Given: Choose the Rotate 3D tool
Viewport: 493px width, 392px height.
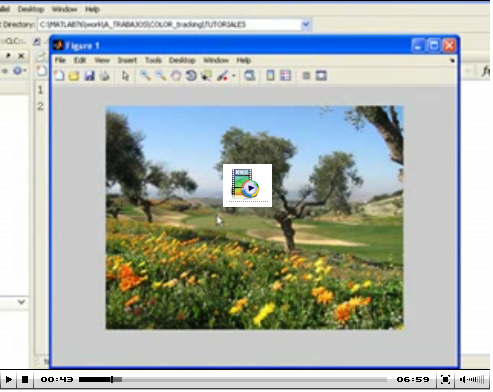Looking at the screenshot, I should point(191,76).
